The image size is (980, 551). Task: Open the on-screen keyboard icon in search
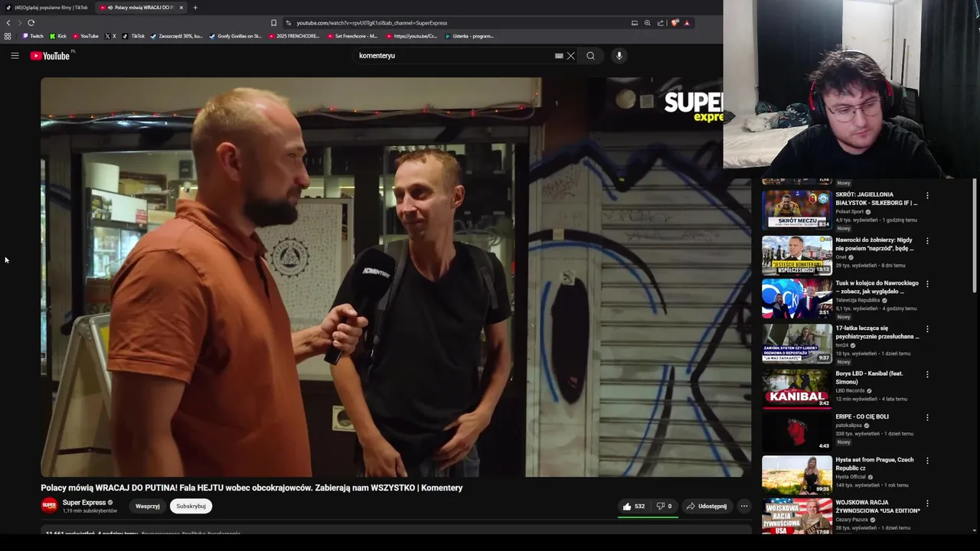(x=559, y=56)
